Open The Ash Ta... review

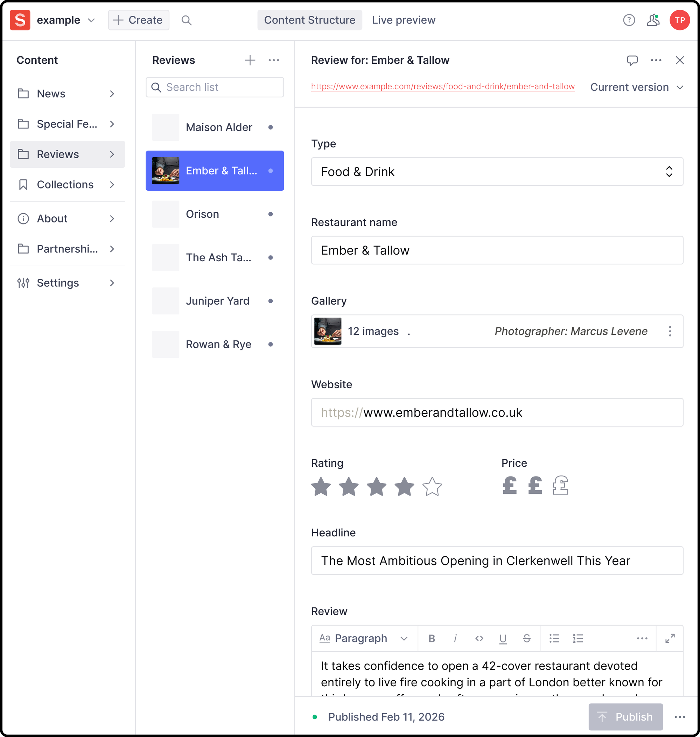click(215, 257)
